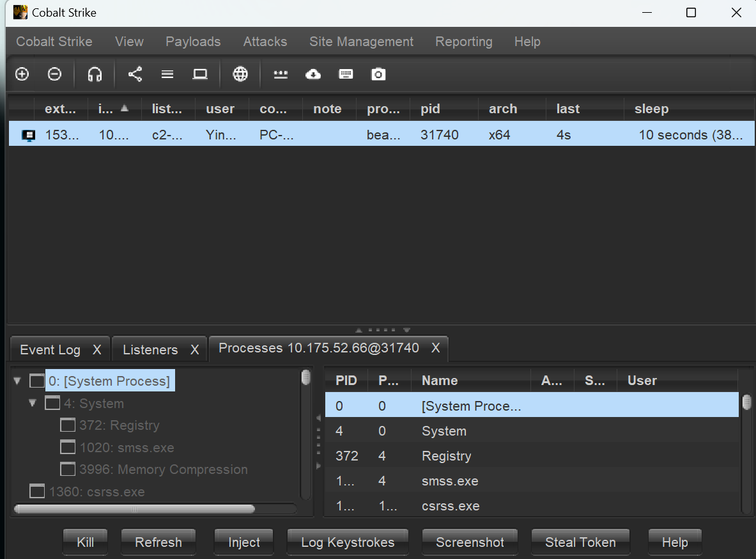
Task: Click the Steal Token button
Action: pos(580,542)
